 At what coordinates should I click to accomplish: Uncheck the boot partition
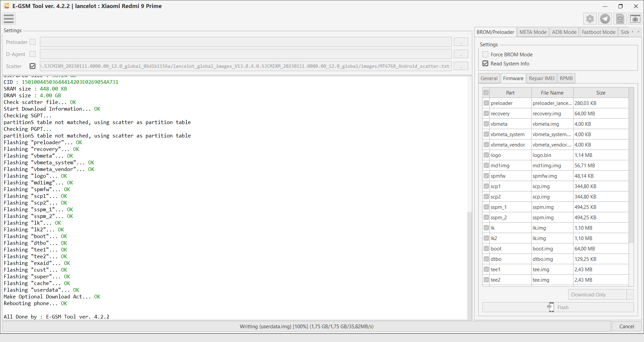point(486,248)
